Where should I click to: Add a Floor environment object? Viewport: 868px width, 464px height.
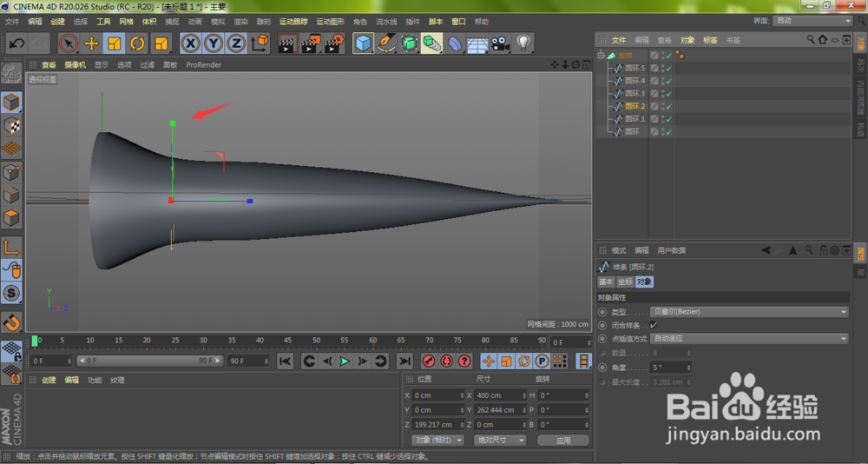[477, 43]
